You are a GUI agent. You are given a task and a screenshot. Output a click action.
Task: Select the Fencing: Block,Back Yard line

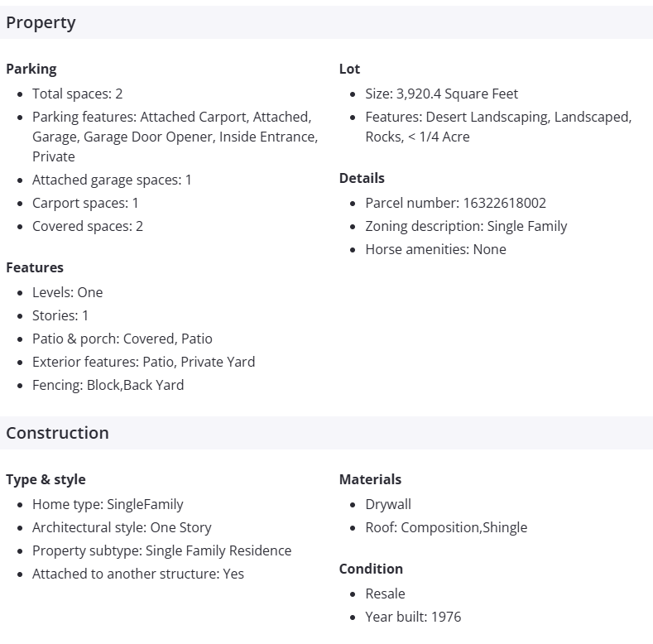(x=108, y=385)
